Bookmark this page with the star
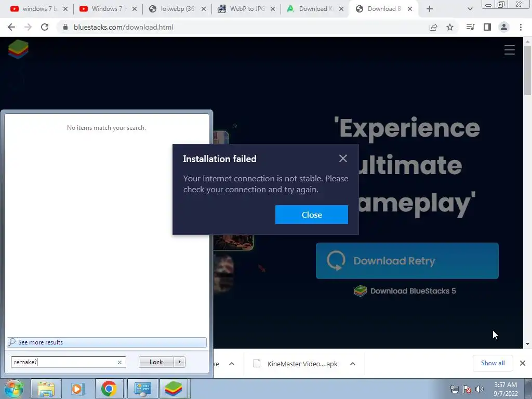The image size is (532, 399). 450,27
